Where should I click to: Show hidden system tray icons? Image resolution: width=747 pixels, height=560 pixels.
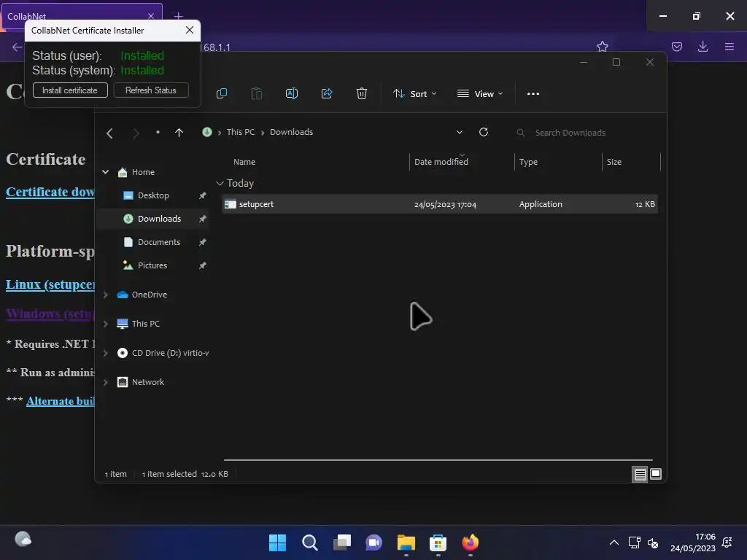click(614, 542)
